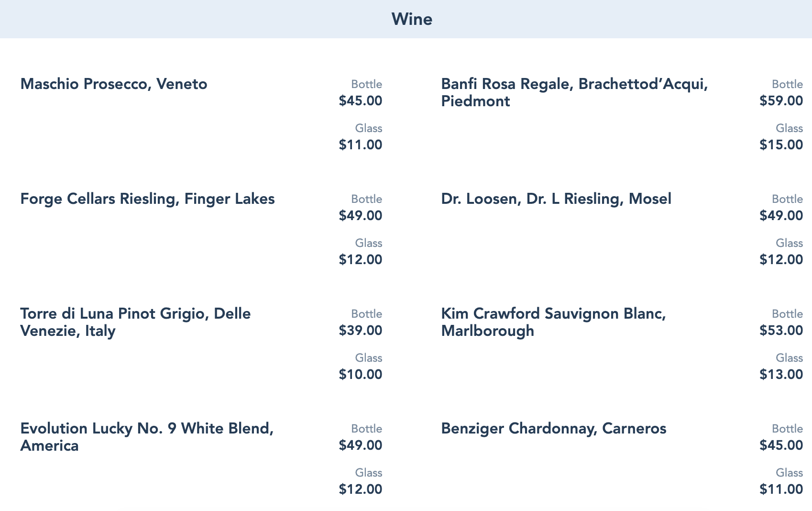Viewport: 812px width, 511px height.
Task: Click Benziger Chardonnay $45.00 bottle price
Action: click(x=781, y=445)
